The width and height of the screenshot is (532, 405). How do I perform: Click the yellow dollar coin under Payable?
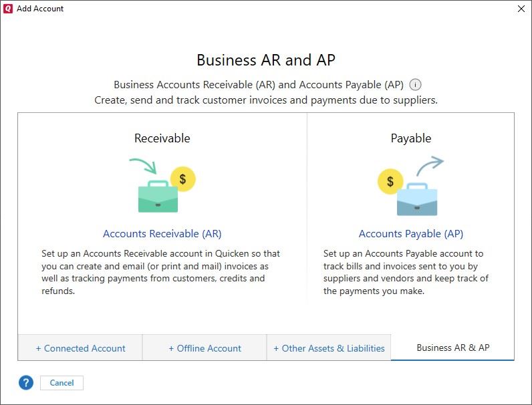(390, 181)
